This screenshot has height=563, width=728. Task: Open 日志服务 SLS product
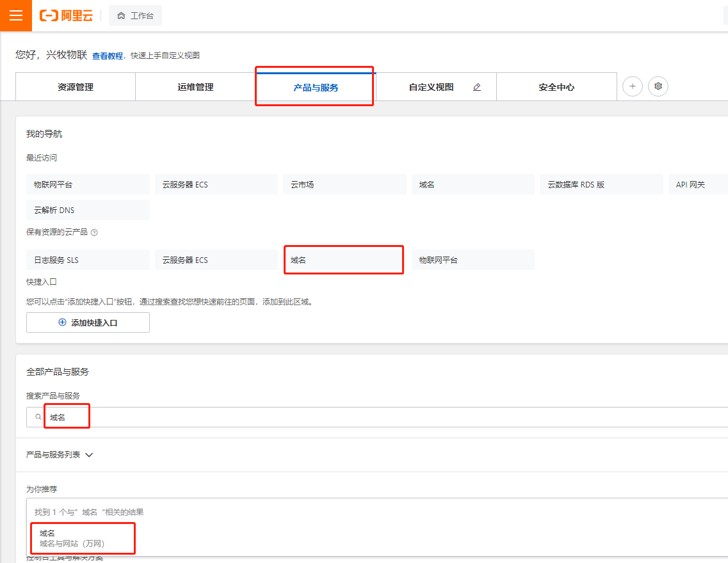tap(88, 260)
